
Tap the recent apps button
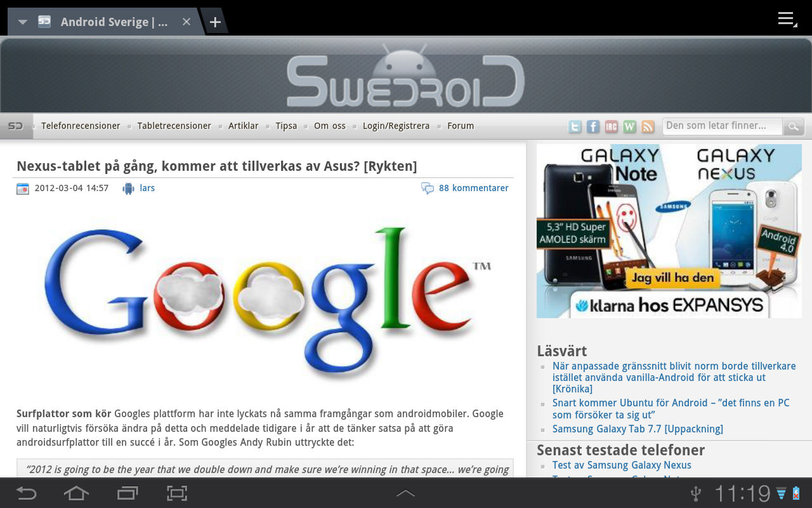coord(128,493)
